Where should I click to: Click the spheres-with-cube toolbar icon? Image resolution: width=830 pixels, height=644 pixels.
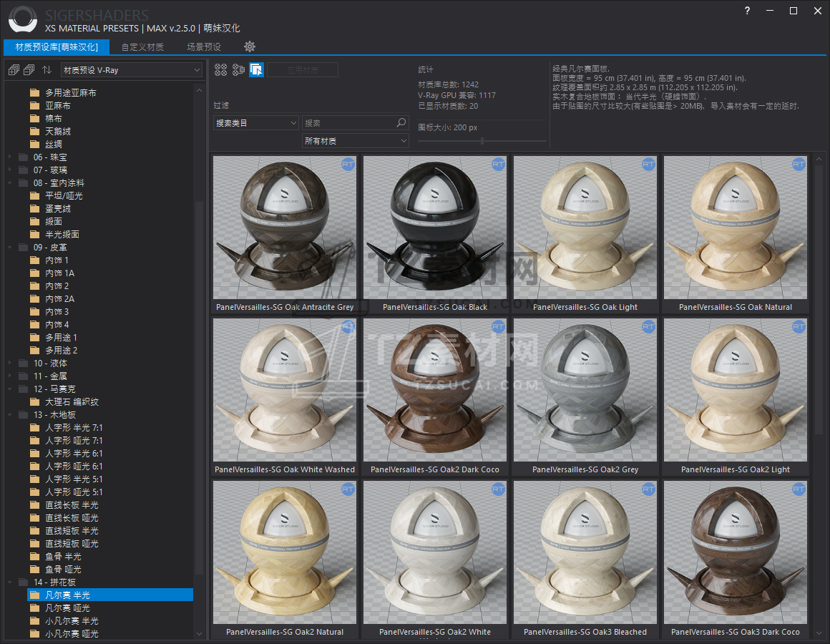(x=239, y=69)
